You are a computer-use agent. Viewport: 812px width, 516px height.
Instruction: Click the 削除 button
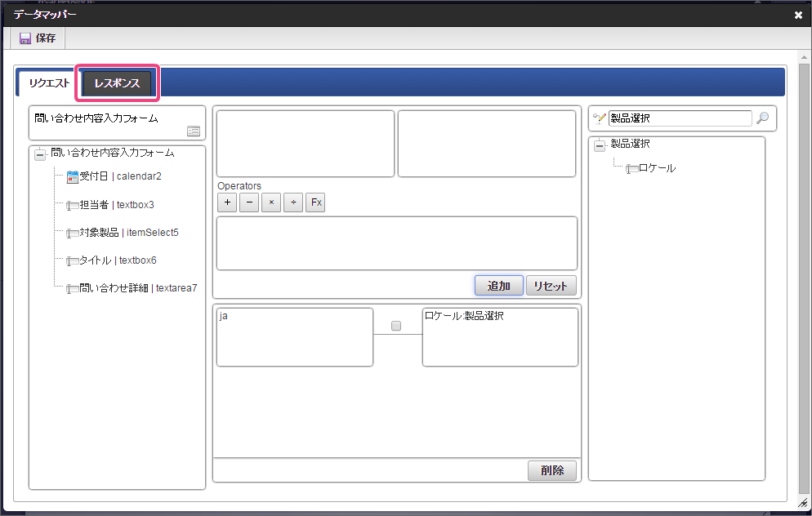click(552, 470)
